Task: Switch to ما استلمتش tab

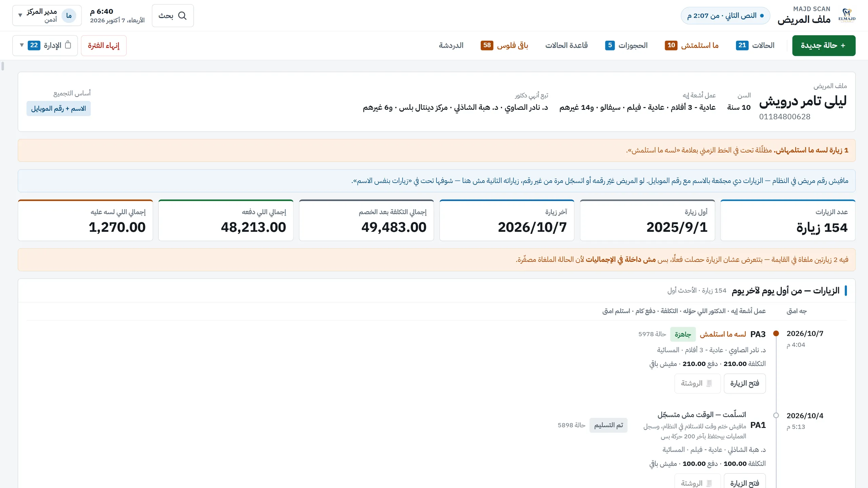Action: pyautogui.click(x=692, y=45)
